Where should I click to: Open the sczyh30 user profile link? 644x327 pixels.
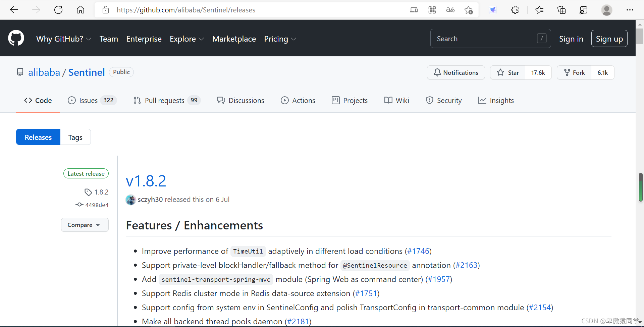[x=150, y=199]
